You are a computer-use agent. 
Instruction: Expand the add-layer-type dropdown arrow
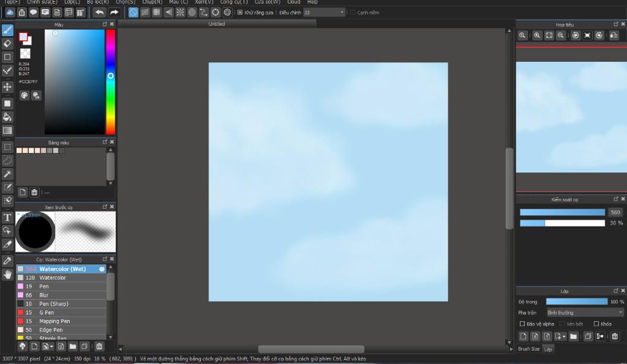tap(564, 336)
